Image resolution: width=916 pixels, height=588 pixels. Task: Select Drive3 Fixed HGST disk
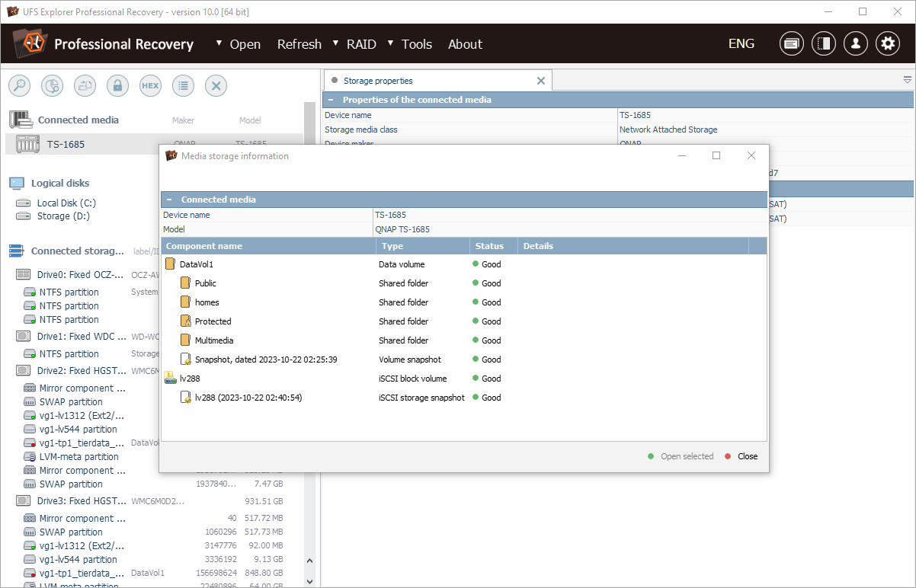[82, 501]
